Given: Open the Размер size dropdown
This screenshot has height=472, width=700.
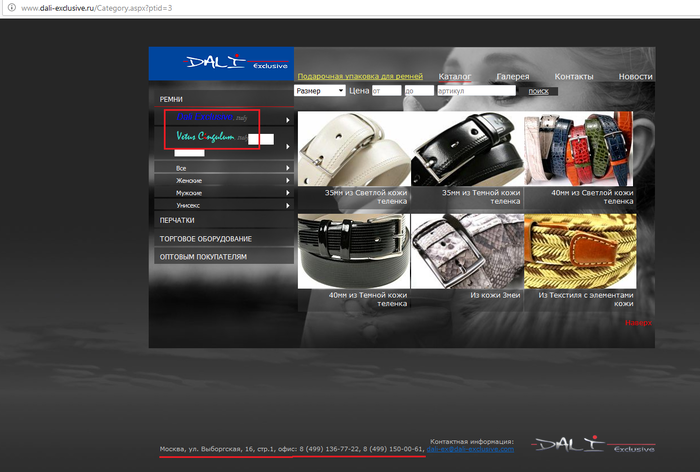Looking at the screenshot, I should coord(319,91).
